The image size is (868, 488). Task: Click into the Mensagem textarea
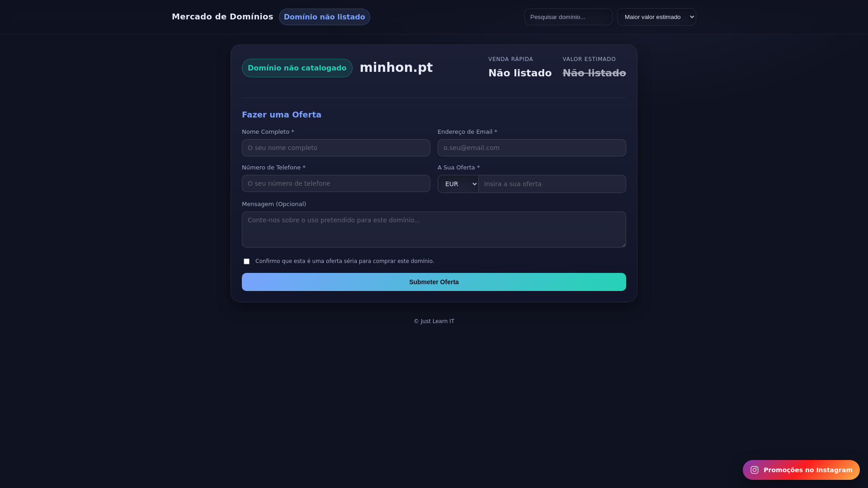434,230
